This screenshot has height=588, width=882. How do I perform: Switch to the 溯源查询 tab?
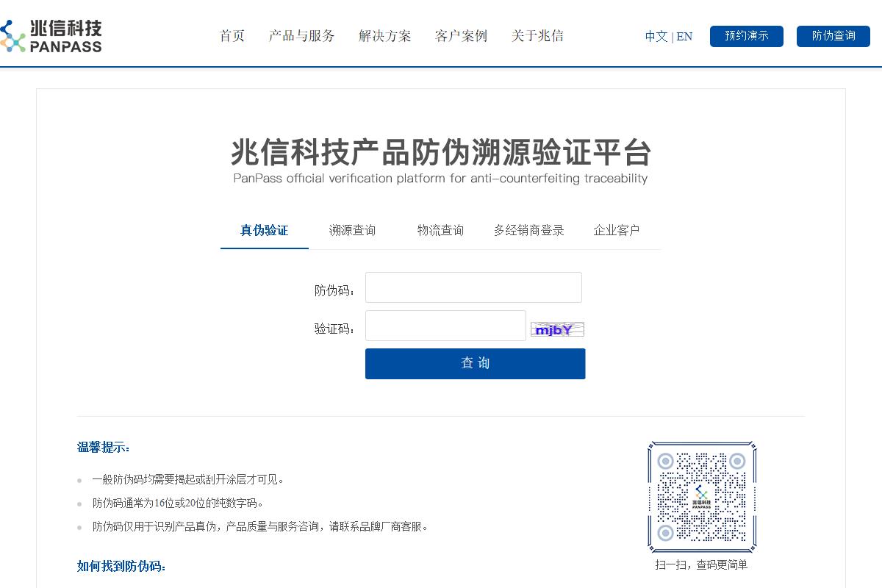353,230
